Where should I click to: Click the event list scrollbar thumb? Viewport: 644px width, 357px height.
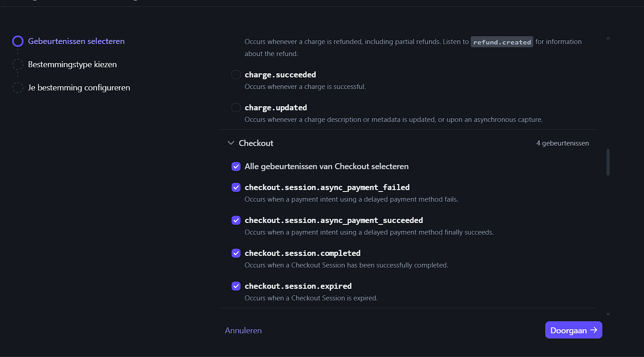coord(608,162)
